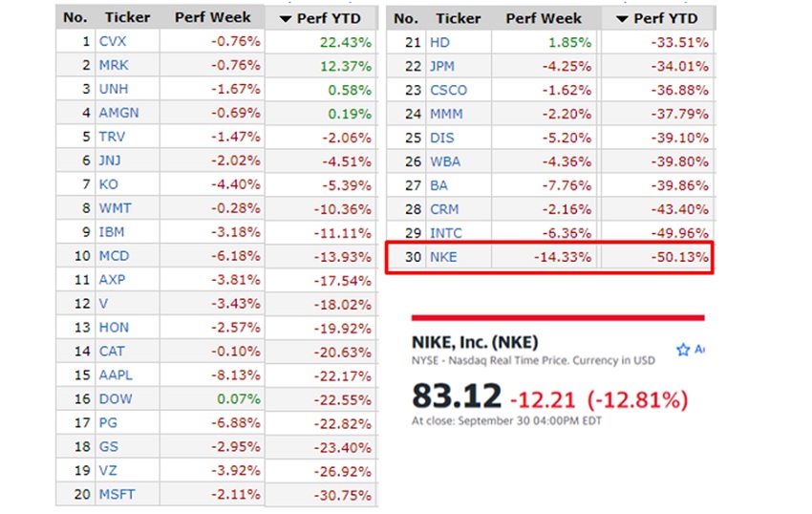Open the DIS ticker link
This screenshot has width=812, height=514.
(441, 138)
